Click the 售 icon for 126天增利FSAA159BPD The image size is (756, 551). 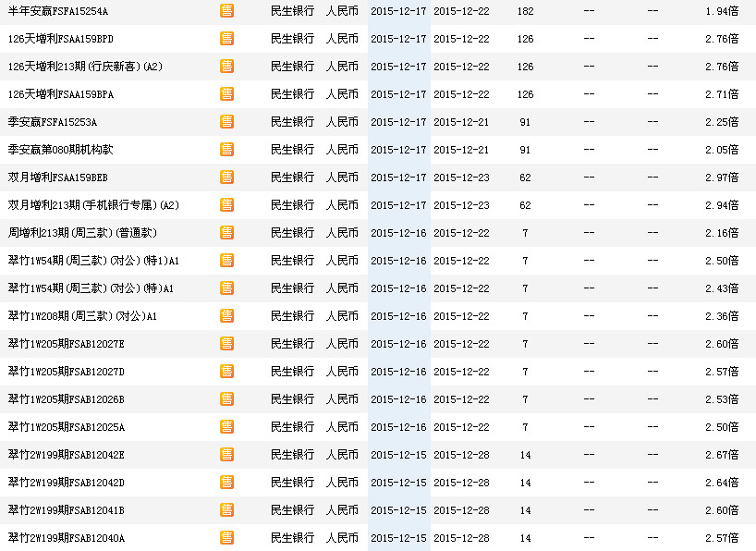(226, 39)
